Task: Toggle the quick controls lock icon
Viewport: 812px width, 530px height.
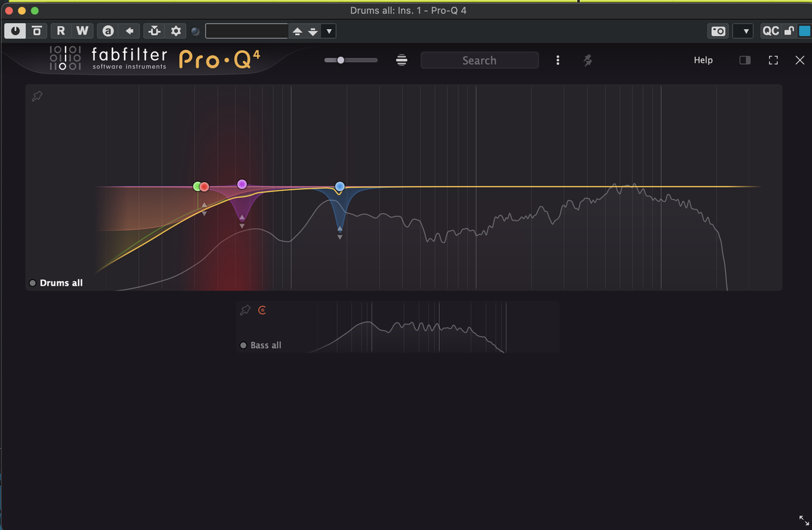Action: coord(788,30)
